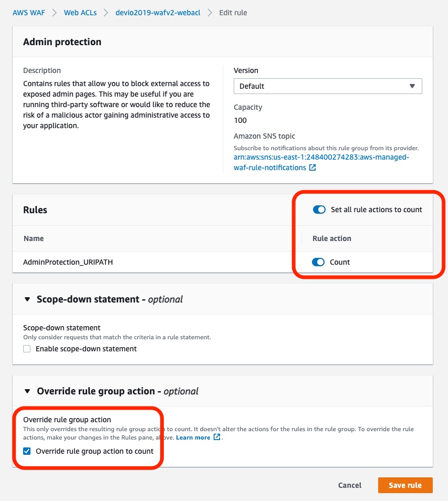Open the Version dropdown
448x501 pixels.
pos(328,86)
